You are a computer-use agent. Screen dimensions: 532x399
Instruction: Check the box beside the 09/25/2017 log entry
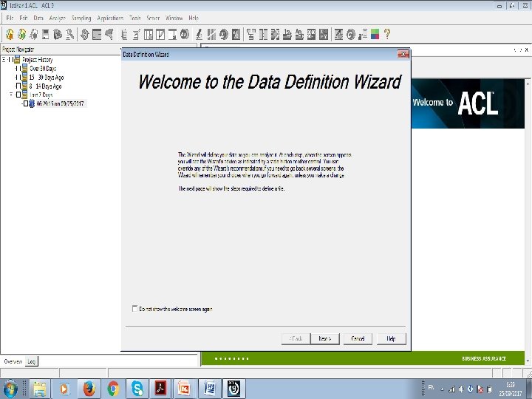(x=26, y=103)
